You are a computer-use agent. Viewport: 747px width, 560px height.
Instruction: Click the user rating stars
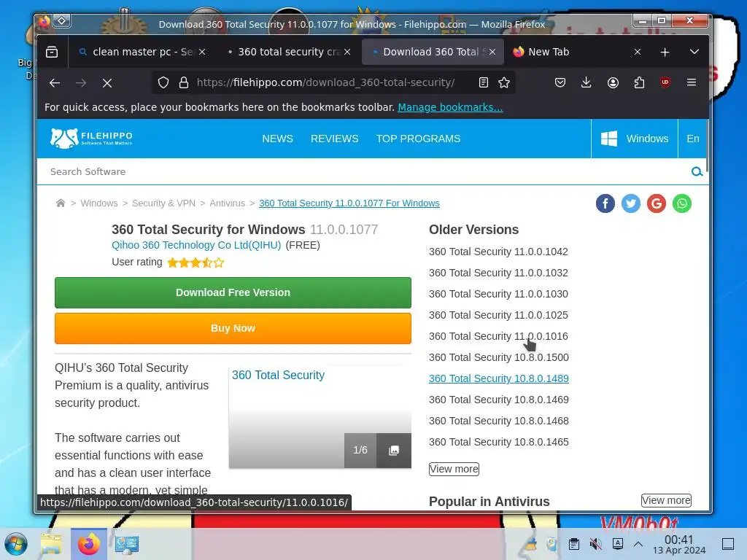(x=196, y=262)
